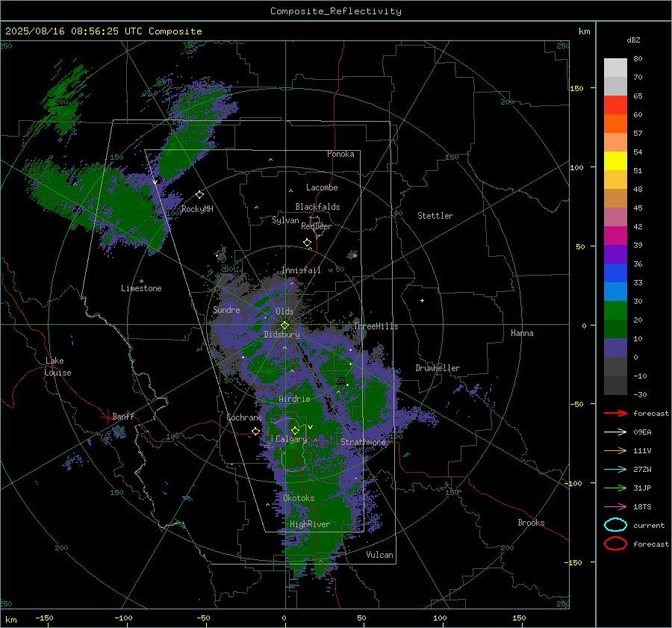Click the Brooks label

[x=531, y=523]
